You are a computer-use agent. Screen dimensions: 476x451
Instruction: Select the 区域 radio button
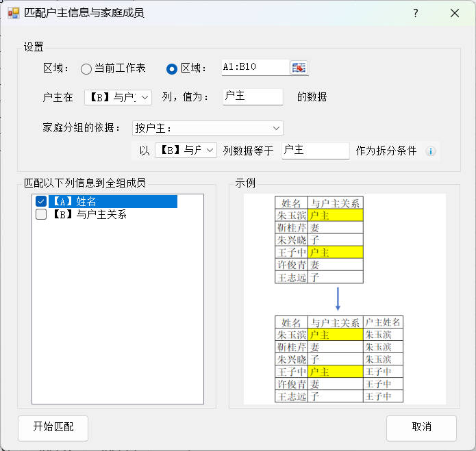(x=173, y=68)
